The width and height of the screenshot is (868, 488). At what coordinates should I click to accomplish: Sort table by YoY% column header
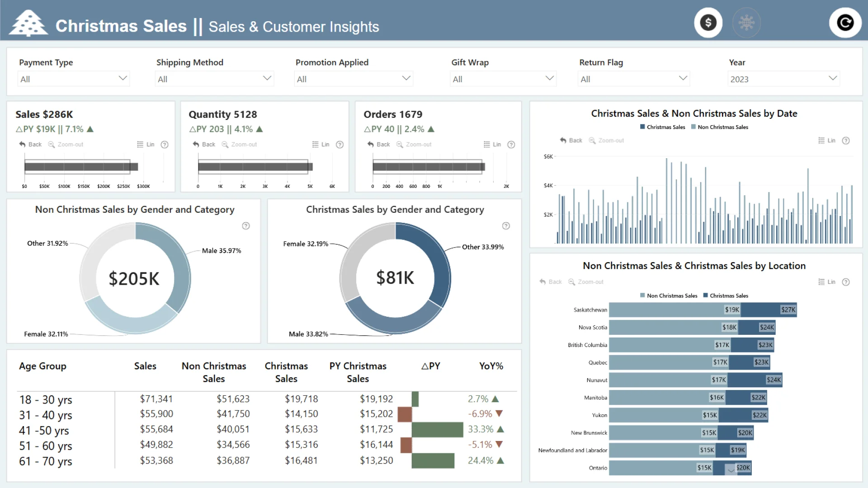point(491,366)
